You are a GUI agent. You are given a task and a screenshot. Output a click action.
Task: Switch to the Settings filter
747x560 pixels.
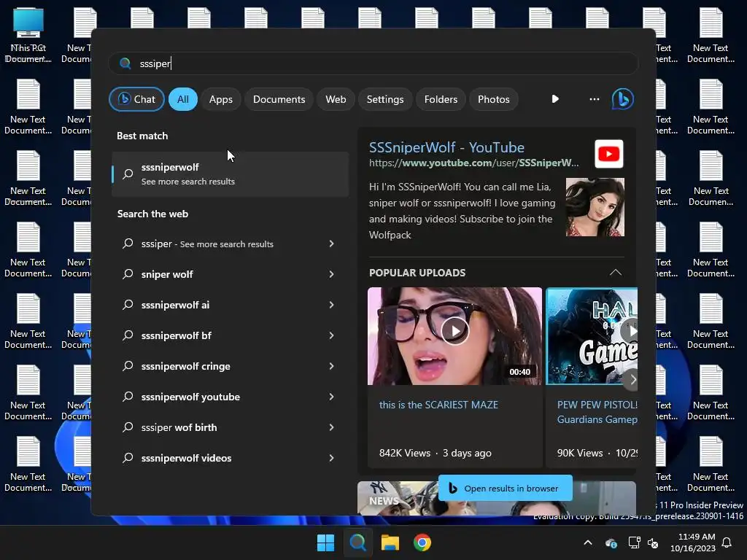(x=385, y=99)
